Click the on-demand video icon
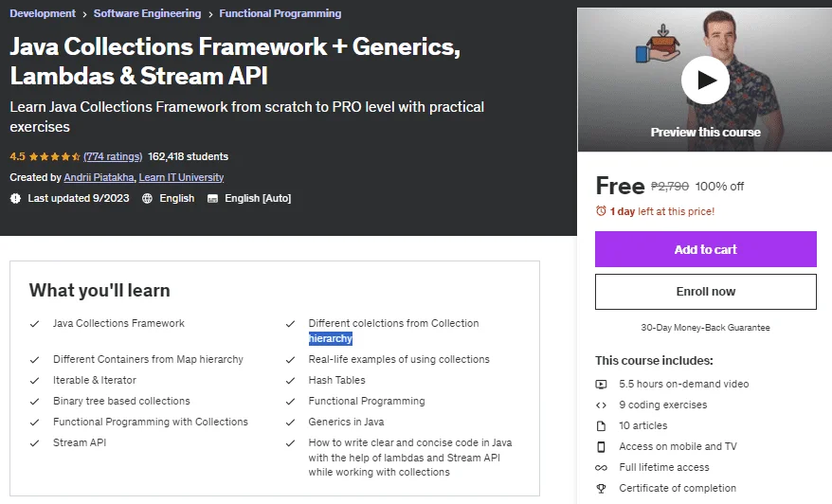This screenshot has width=832, height=504. tap(601, 384)
